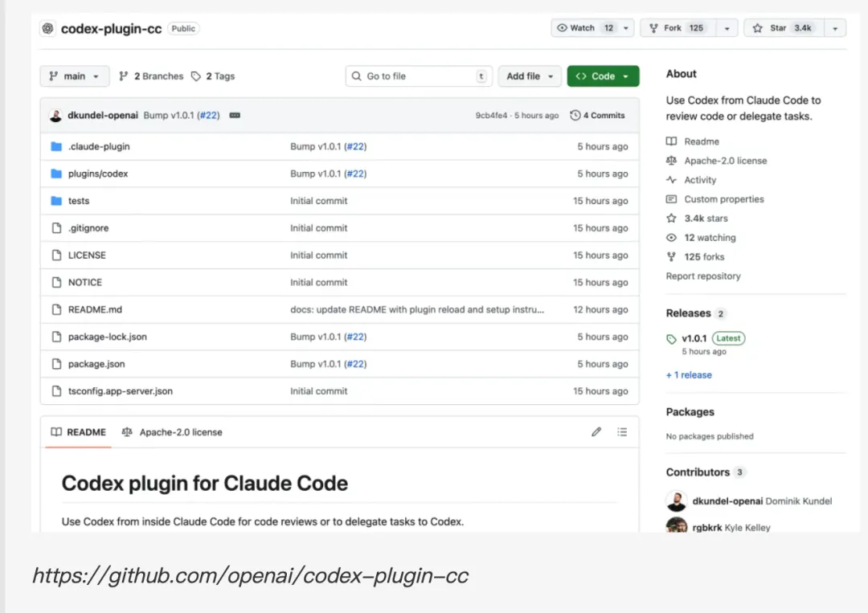Open the green Code dropdown
868x613 pixels.
[603, 76]
